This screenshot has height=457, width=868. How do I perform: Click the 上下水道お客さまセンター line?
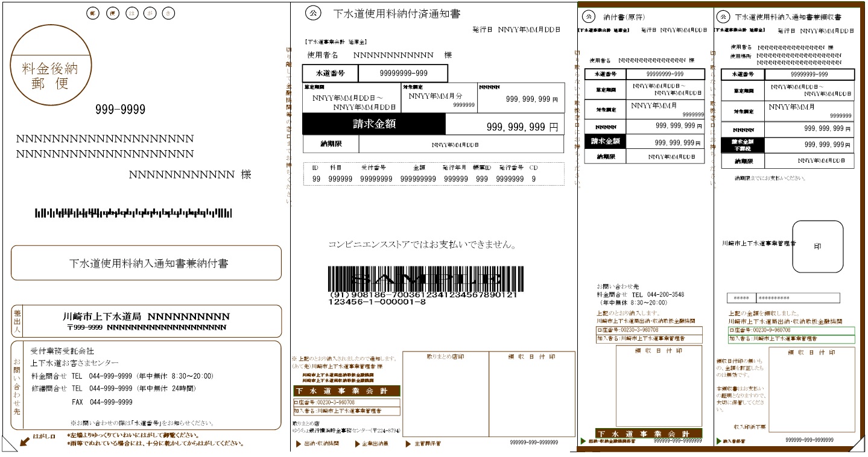click(x=74, y=363)
